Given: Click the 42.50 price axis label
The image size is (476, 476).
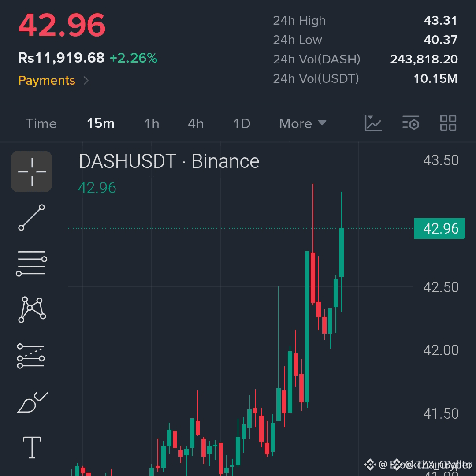Looking at the screenshot, I should click(x=441, y=287).
